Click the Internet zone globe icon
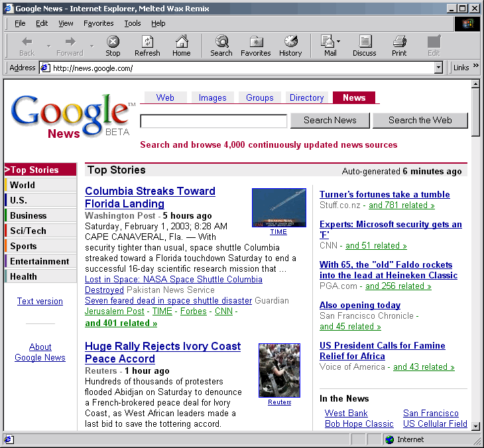Viewport: 484px width, 448px height. click(x=390, y=439)
